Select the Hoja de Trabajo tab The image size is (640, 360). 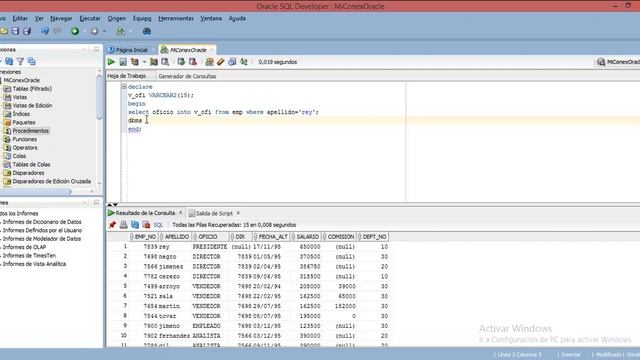(x=127, y=76)
